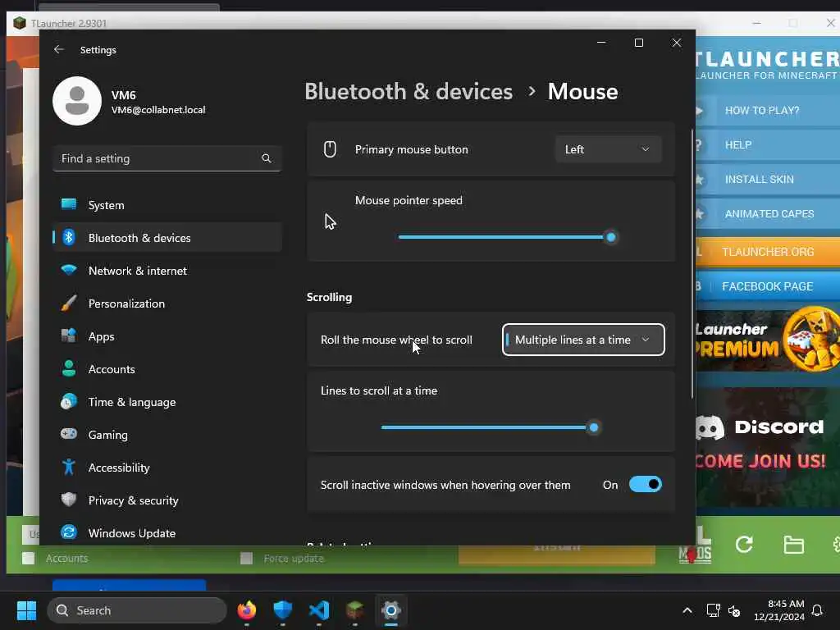Click the TLauncher Premium banner
Screen dimensions: 840x630
tap(768, 340)
